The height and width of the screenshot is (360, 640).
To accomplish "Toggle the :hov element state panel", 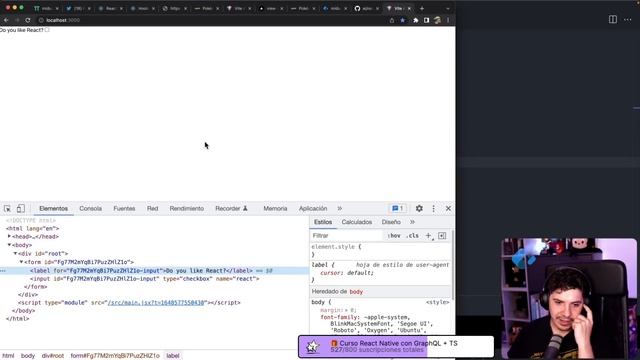I will point(394,236).
